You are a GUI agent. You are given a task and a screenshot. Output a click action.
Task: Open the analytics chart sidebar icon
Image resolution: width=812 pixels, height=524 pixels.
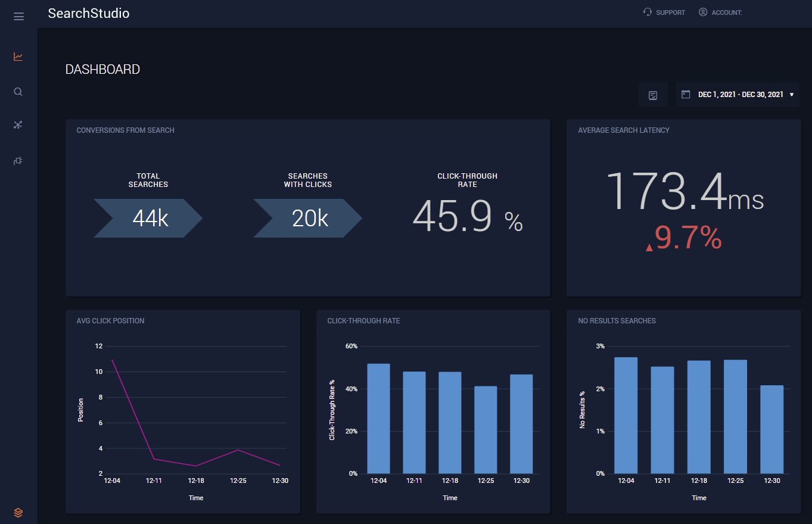coord(18,57)
